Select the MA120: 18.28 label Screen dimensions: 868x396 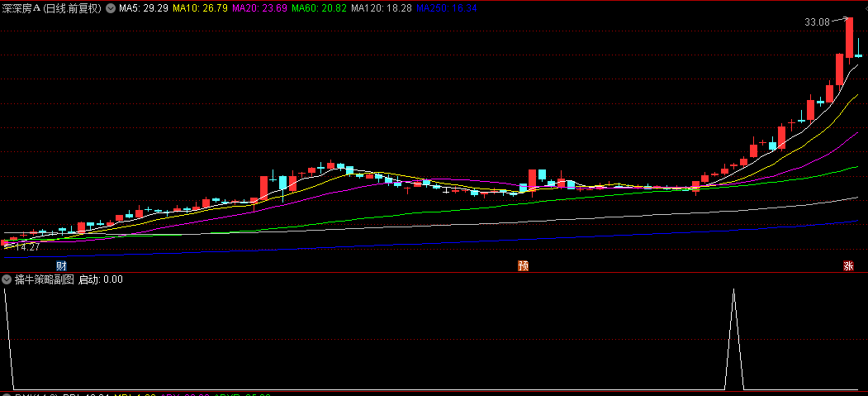pos(382,8)
